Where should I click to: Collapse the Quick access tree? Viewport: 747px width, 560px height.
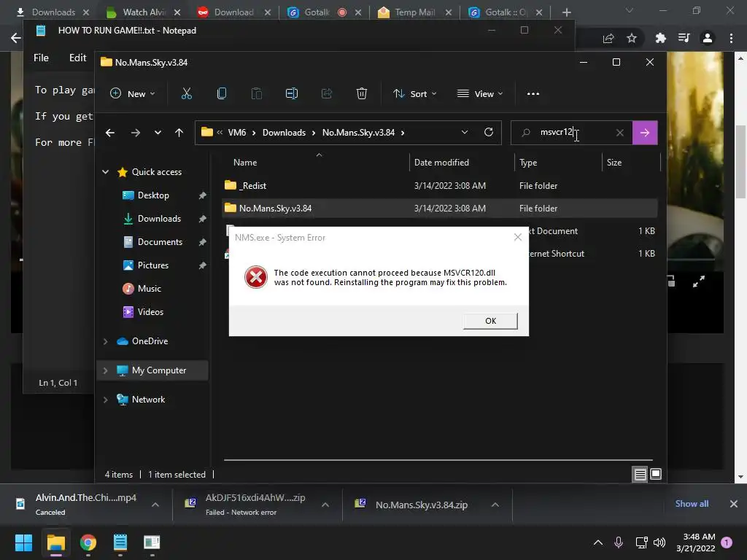pos(105,172)
